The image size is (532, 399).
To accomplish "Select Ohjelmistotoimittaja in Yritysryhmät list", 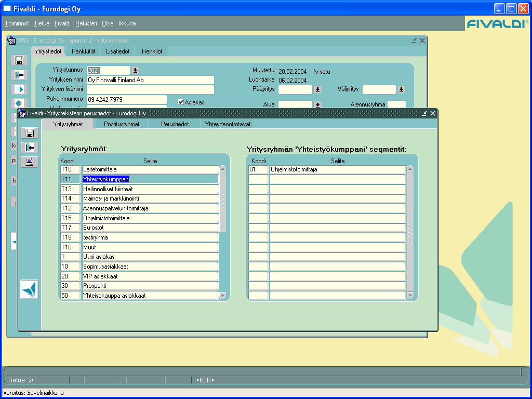I will point(150,218).
